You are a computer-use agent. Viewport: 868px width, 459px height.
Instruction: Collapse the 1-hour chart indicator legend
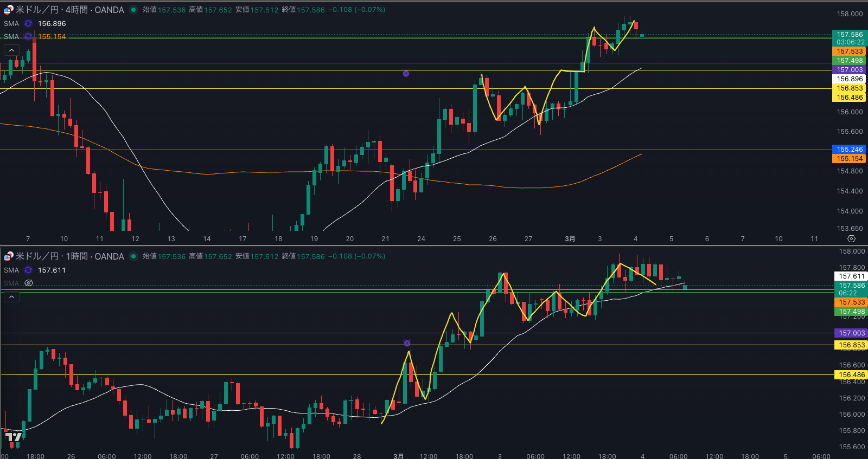11,297
